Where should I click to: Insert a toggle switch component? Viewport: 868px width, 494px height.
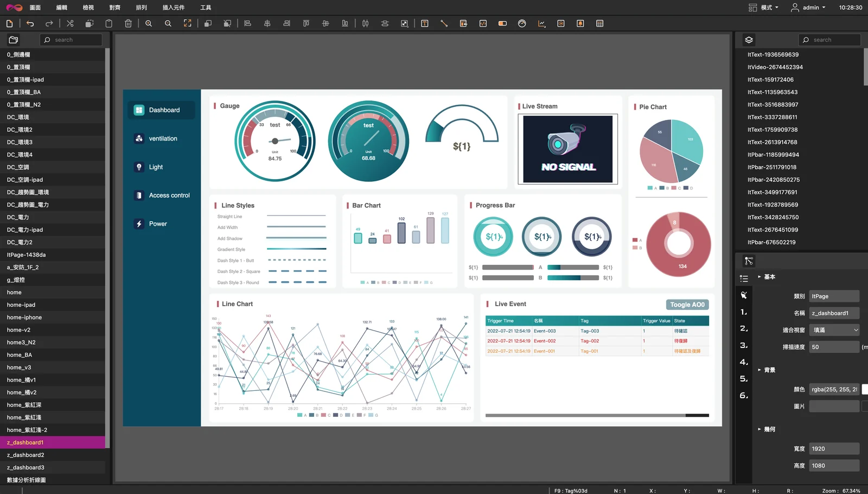tap(502, 23)
